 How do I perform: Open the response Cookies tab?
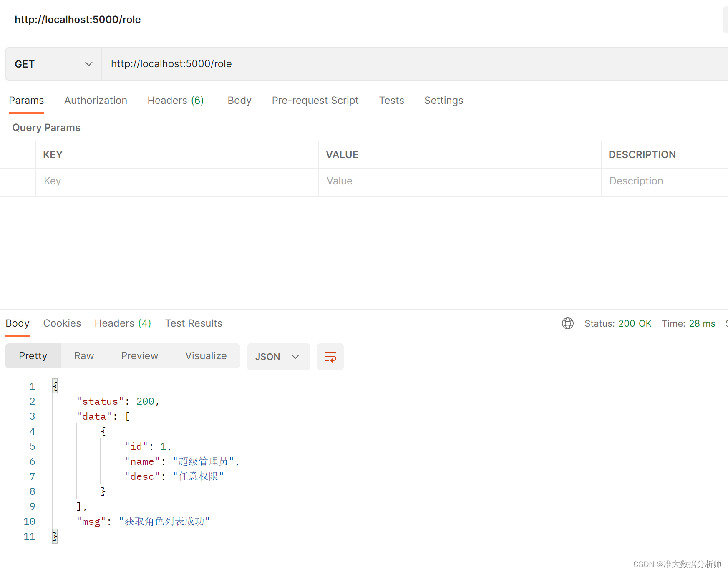point(62,323)
